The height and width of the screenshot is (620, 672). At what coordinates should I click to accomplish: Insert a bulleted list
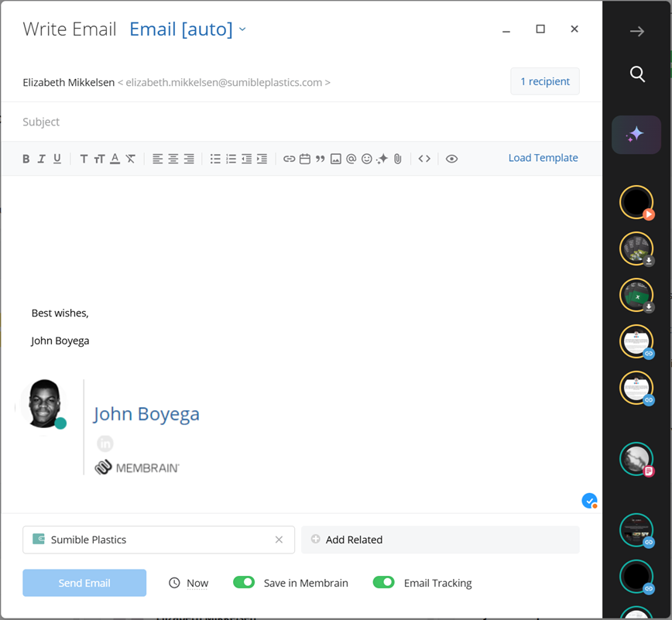(x=215, y=159)
